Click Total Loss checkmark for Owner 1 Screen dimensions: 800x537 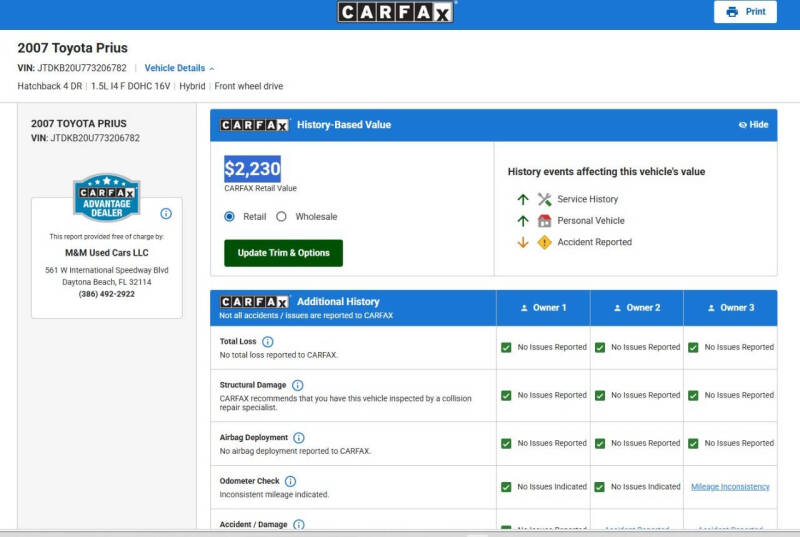click(x=506, y=347)
